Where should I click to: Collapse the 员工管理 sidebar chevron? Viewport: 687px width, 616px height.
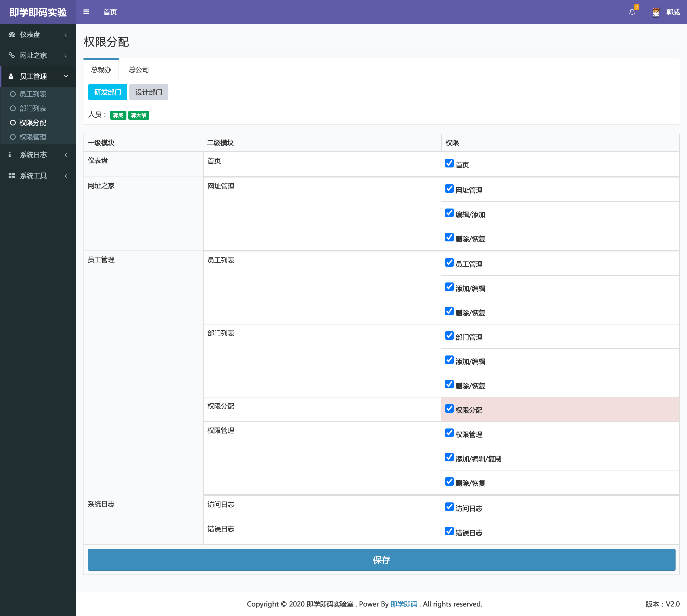pyautogui.click(x=66, y=77)
